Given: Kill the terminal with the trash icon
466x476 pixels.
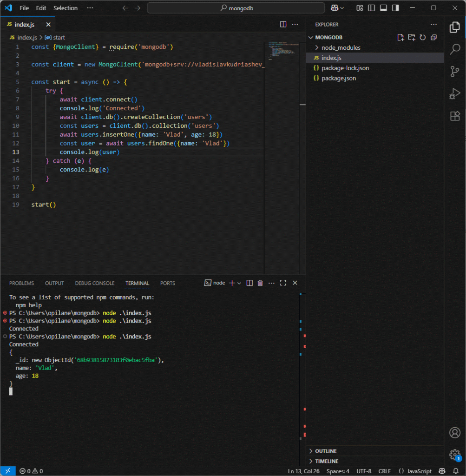Looking at the screenshot, I should tap(260, 283).
